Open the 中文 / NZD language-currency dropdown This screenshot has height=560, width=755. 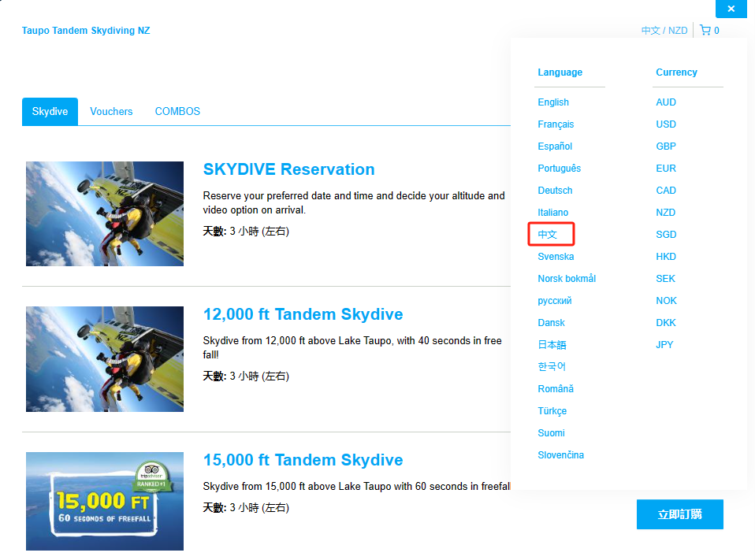pos(664,30)
